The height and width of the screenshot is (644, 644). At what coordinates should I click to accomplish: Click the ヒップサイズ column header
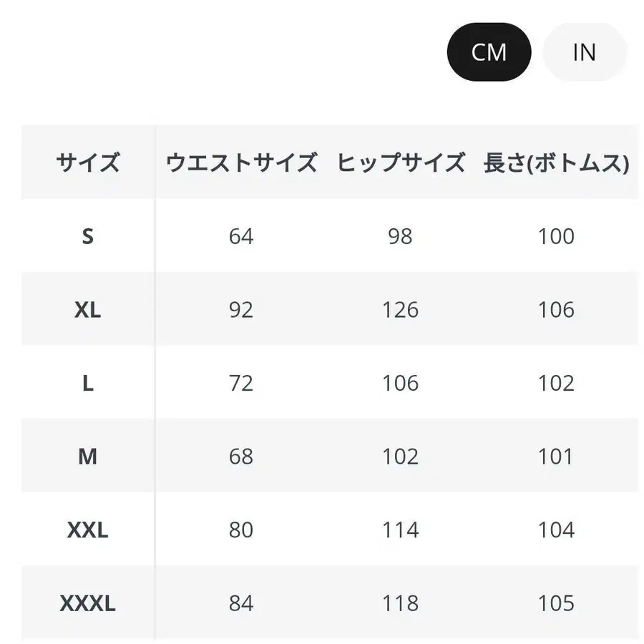(399, 162)
